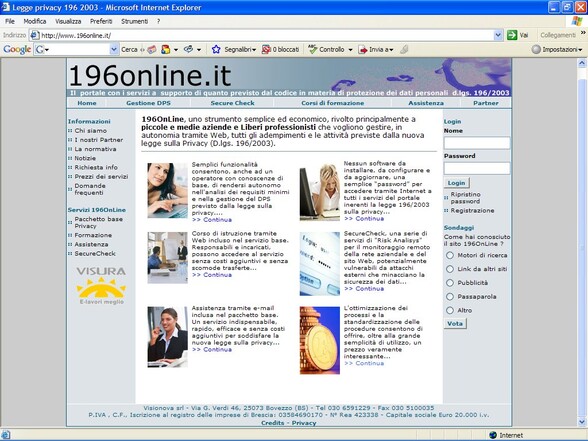The image size is (588, 441).
Task: Click the scroll up arrow of page scrollbar
Action: click(582, 63)
